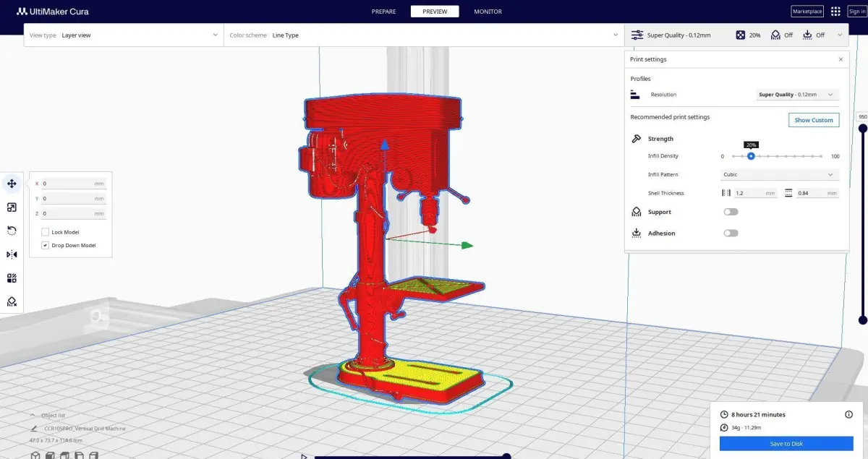Image resolution: width=868 pixels, height=459 pixels.
Task: Switch to the PREPARE stage
Action: pyautogui.click(x=383, y=12)
